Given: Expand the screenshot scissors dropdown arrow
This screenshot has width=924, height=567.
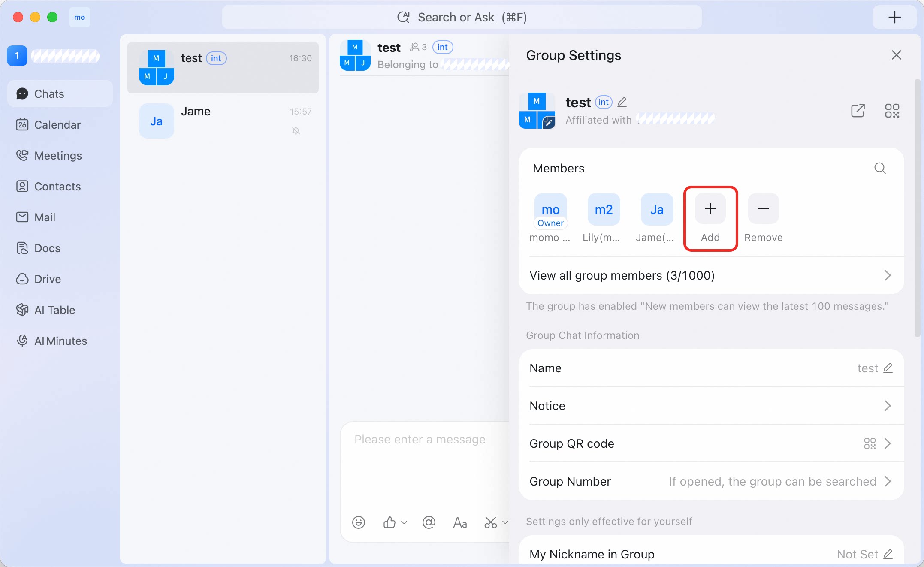Looking at the screenshot, I should click(505, 522).
